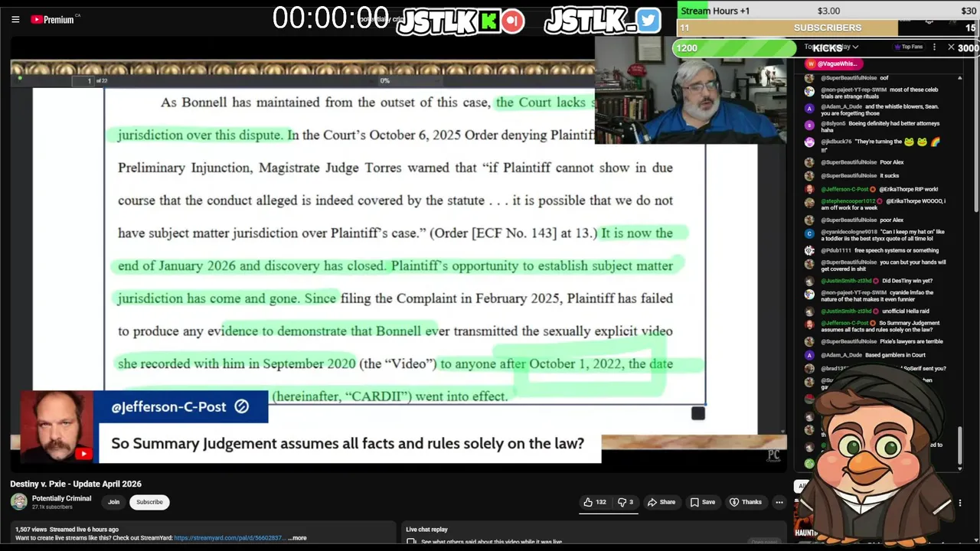The image size is (980, 551).
Task: Click @8slyon5 purple avatar in chat
Action: pyautogui.click(x=809, y=124)
